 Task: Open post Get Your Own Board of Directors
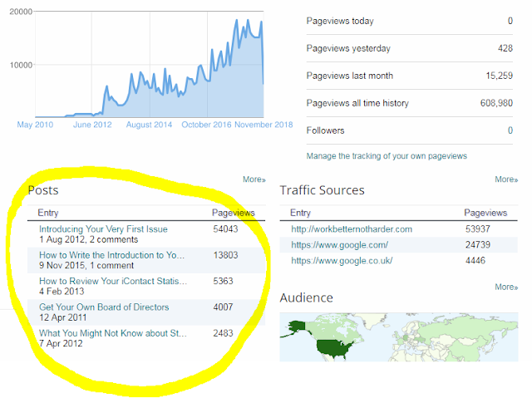(104, 307)
